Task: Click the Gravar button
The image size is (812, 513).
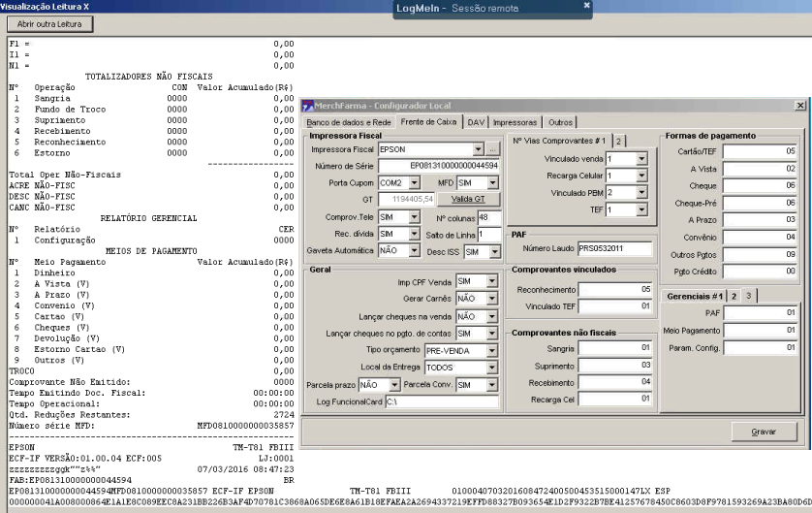Action: coord(763,431)
